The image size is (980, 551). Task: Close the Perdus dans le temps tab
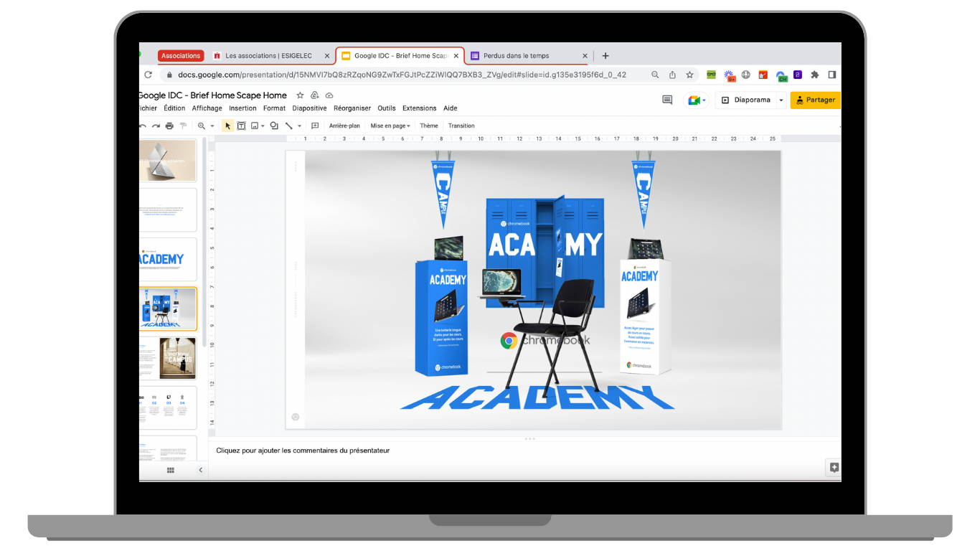coord(585,55)
